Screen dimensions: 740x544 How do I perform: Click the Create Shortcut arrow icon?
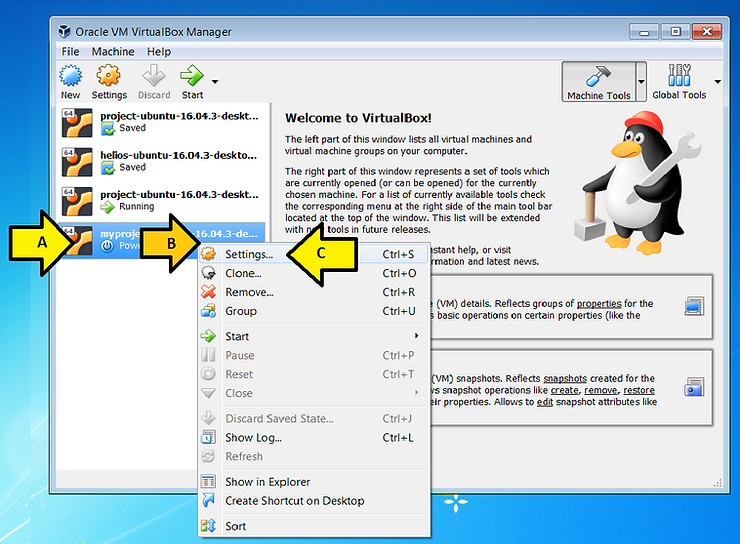point(209,501)
